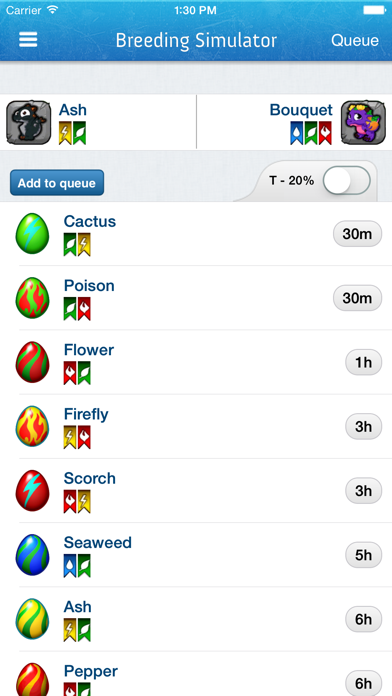392x696 pixels.
Task: Choose Ash as the first parent name
Action: click(x=73, y=110)
